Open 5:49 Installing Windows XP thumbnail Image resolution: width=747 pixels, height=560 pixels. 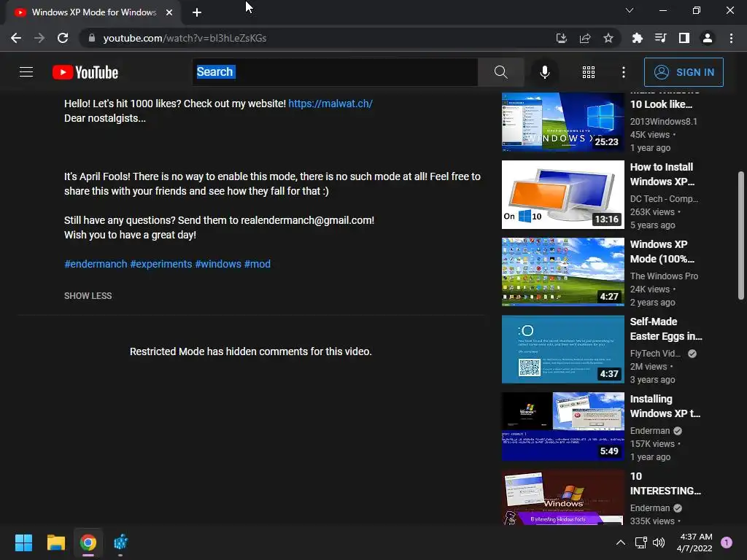[562, 426]
